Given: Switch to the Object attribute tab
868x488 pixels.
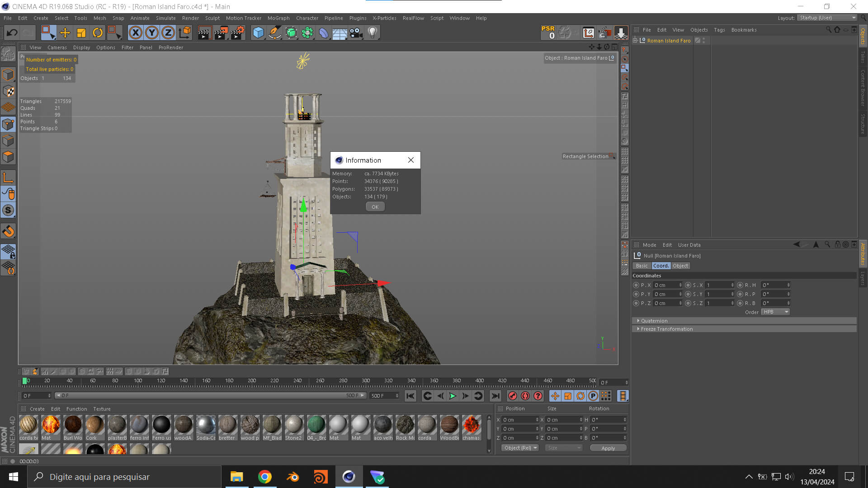Looking at the screenshot, I should pyautogui.click(x=680, y=266).
